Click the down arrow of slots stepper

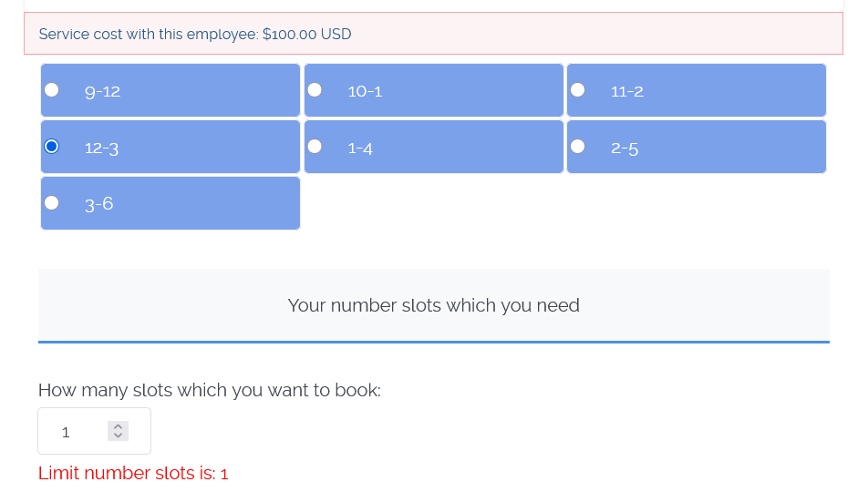click(x=118, y=436)
